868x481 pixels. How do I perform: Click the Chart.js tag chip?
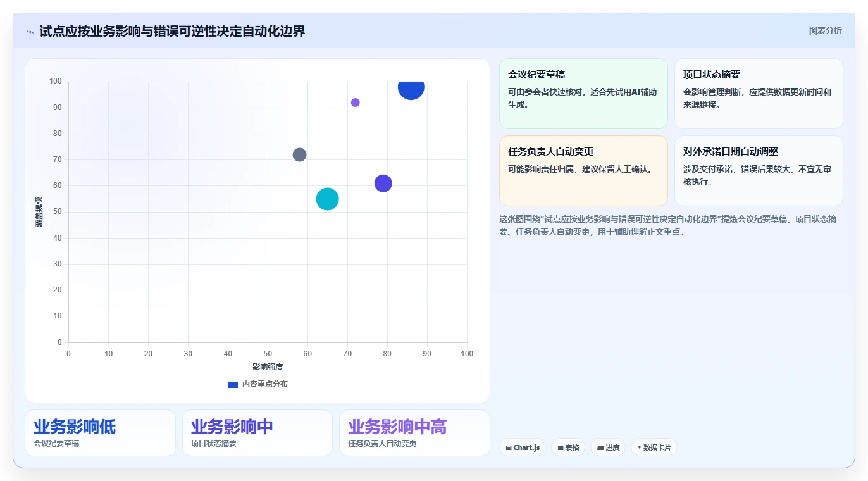(x=523, y=447)
